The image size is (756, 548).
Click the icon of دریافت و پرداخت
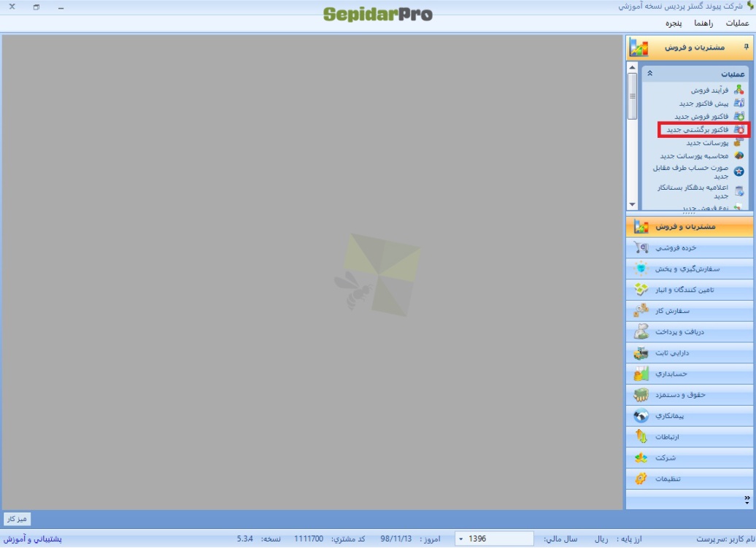[641, 331]
